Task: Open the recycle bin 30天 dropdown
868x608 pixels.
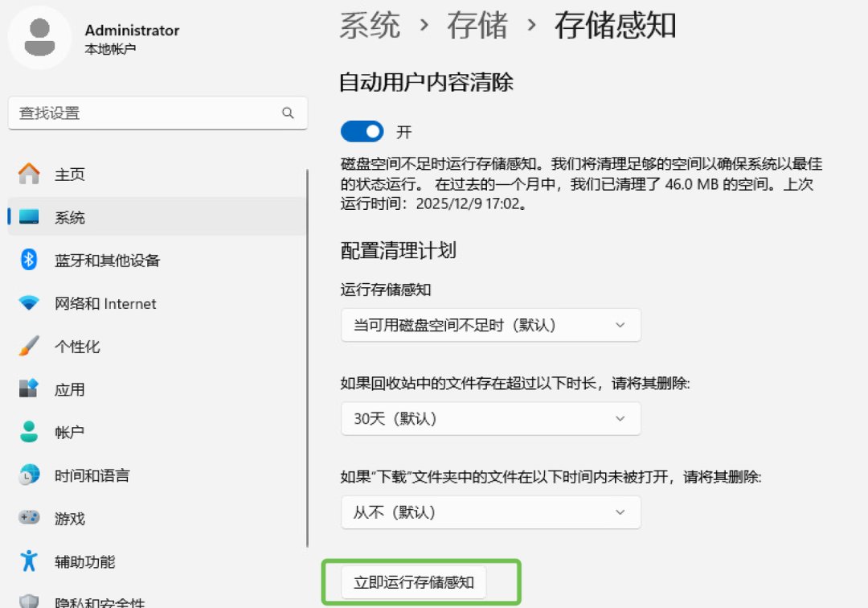Action: [x=491, y=419]
